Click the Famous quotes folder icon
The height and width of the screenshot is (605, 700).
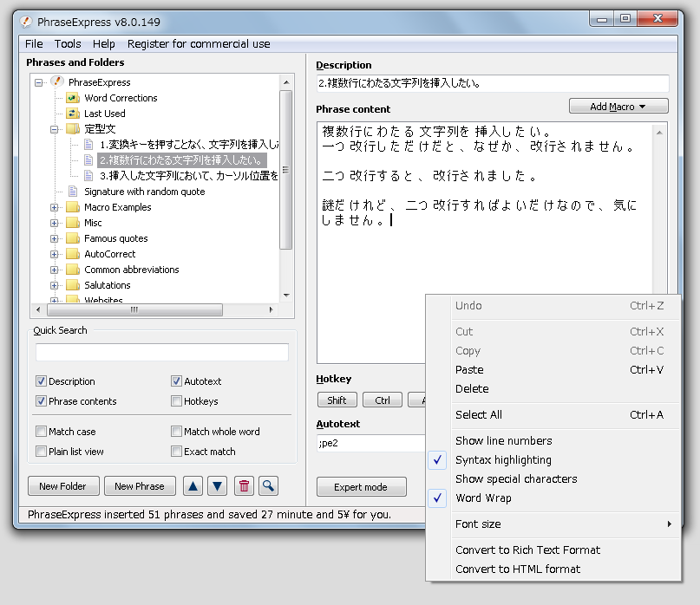pos(72,238)
